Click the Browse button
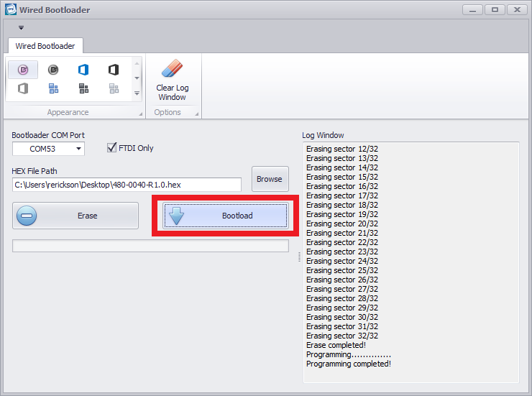Image resolution: width=532 pixels, height=396 pixels. 270,179
